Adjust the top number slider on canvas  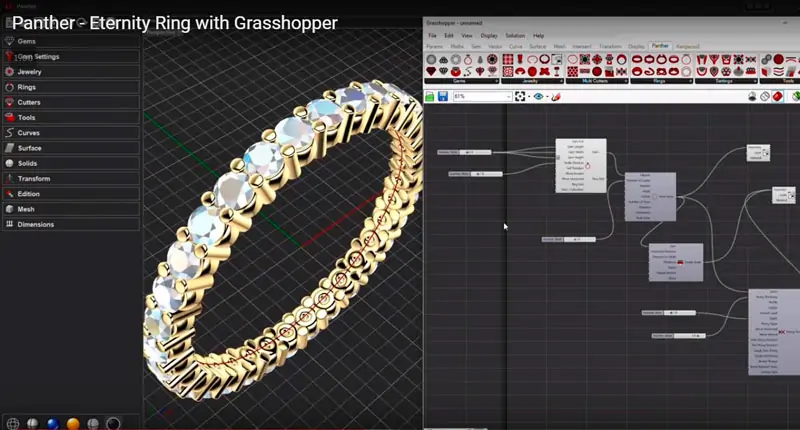click(x=464, y=153)
